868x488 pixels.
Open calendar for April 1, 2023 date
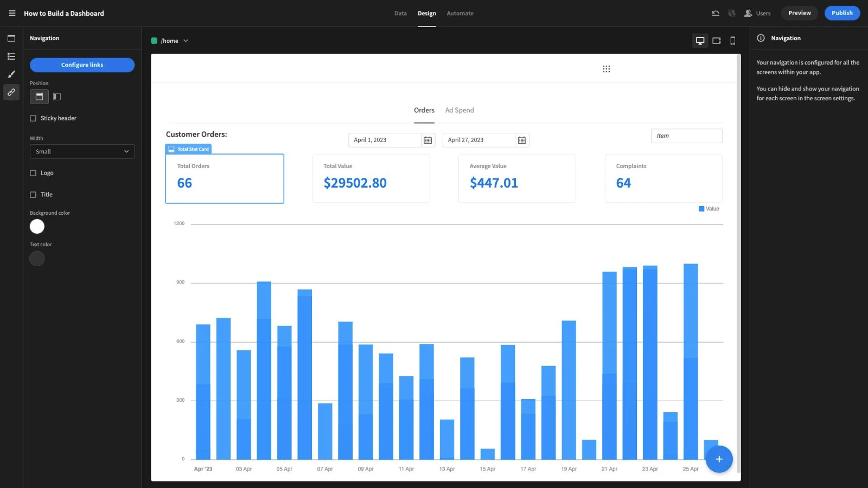[x=428, y=140]
